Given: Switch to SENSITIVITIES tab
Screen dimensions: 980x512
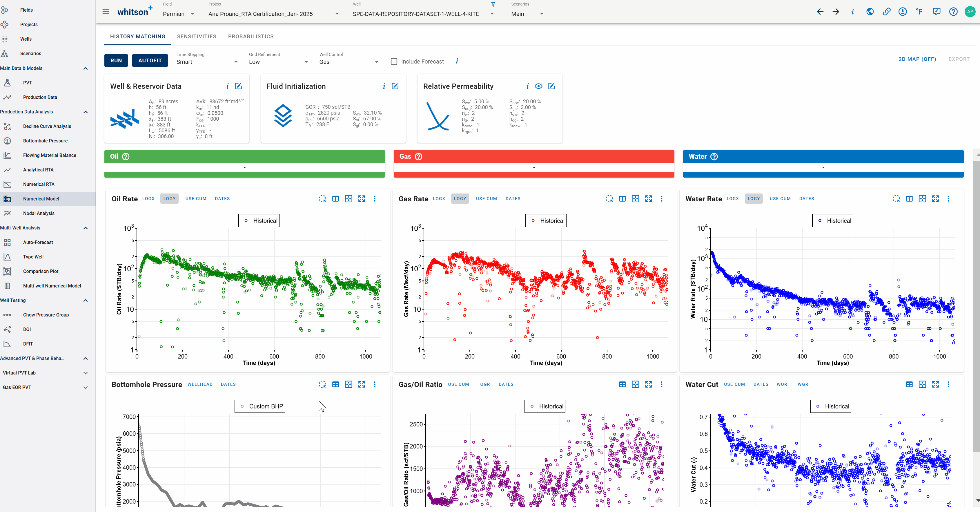Looking at the screenshot, I should (x=196, y=36).
